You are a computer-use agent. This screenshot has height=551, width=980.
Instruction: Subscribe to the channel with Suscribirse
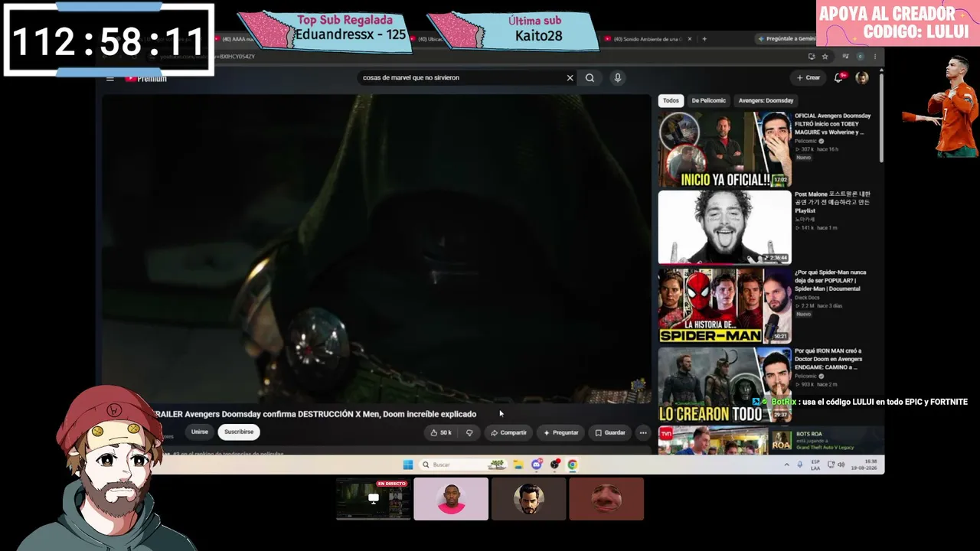point(239,432)
